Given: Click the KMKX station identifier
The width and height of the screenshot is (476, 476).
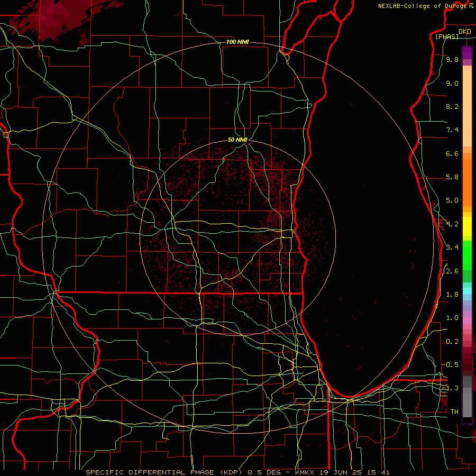Looking at the screenshot, I should click(x=304, y=472).
